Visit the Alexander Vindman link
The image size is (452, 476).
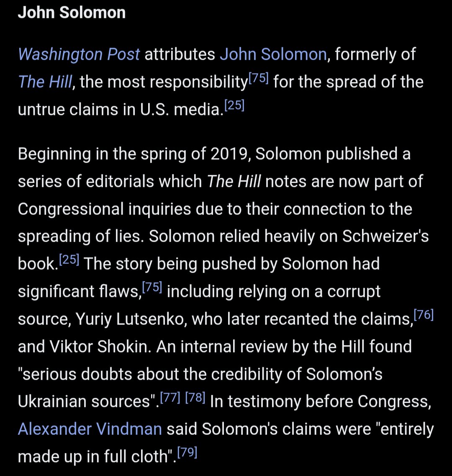pos(90,429)
